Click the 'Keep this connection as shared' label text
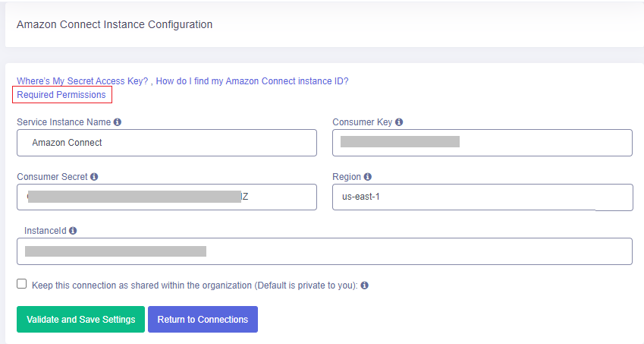644x344 pixels. click(x=193, y=286)
